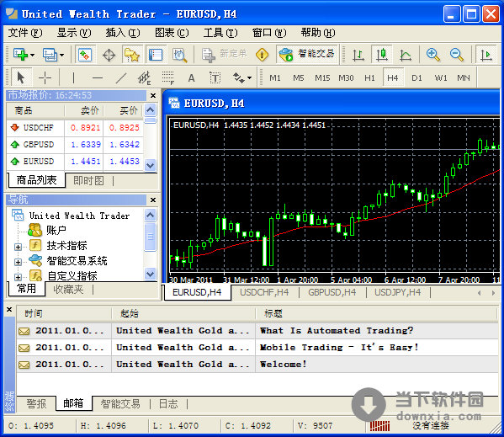Switch to the GBPUSD,H4 chart tab

pos(332,292)
